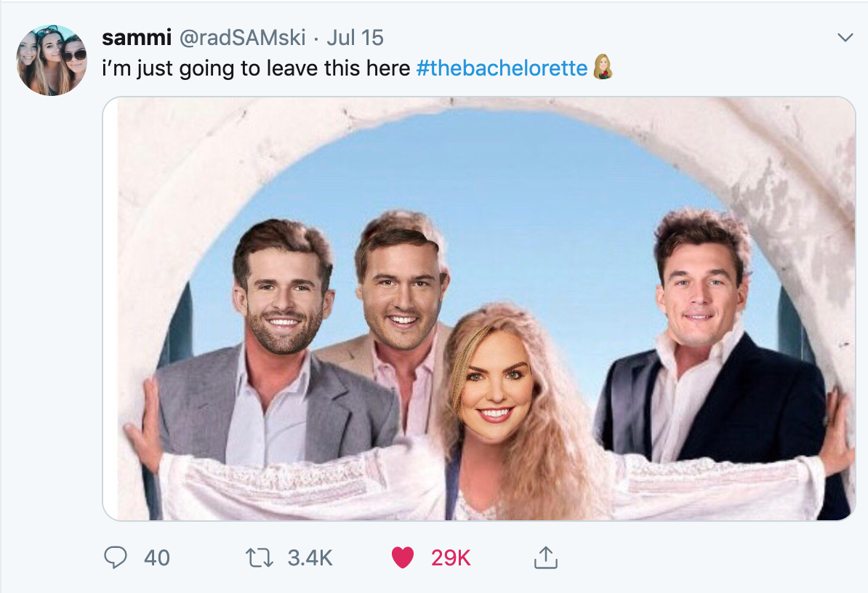Click the "Jul 15" tweet timestamp
The height and width of the screenshot is (593, 868).
pyautogui.click(x=355, y=38)
